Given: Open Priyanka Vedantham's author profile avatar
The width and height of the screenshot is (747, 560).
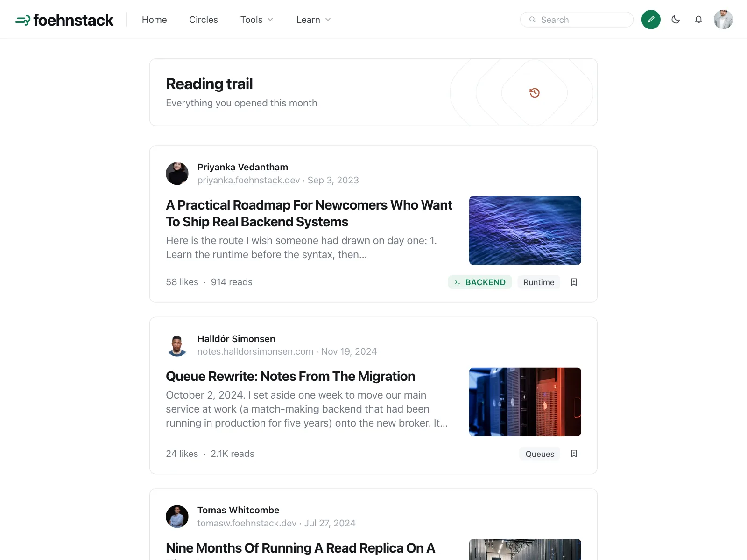Looking at the screenshot, I should (x=177, y=174).
